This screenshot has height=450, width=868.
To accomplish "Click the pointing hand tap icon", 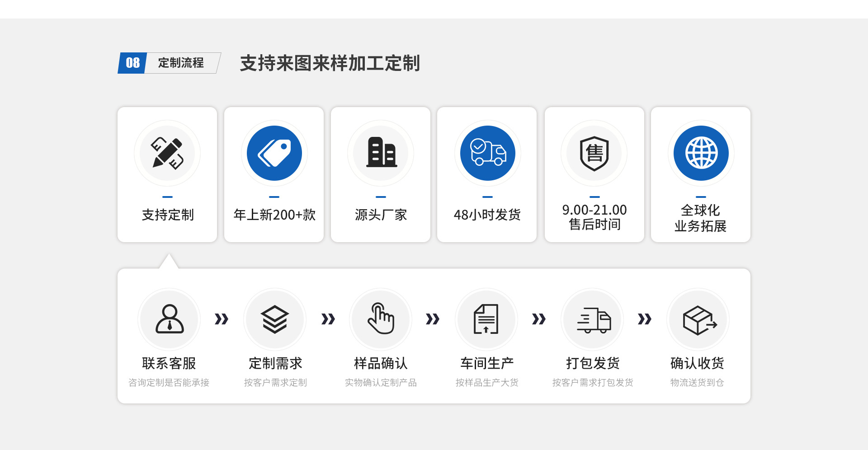I will [x=381, y=319].
